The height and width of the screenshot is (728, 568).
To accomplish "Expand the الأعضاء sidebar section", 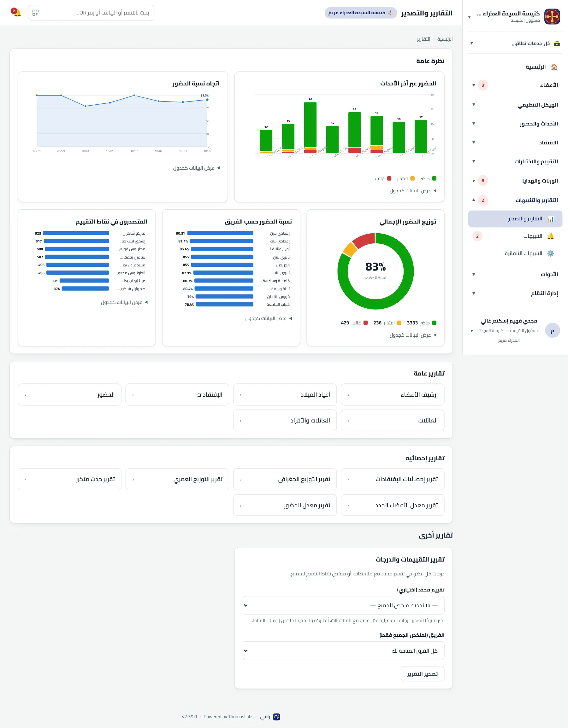I will point(515,85).
